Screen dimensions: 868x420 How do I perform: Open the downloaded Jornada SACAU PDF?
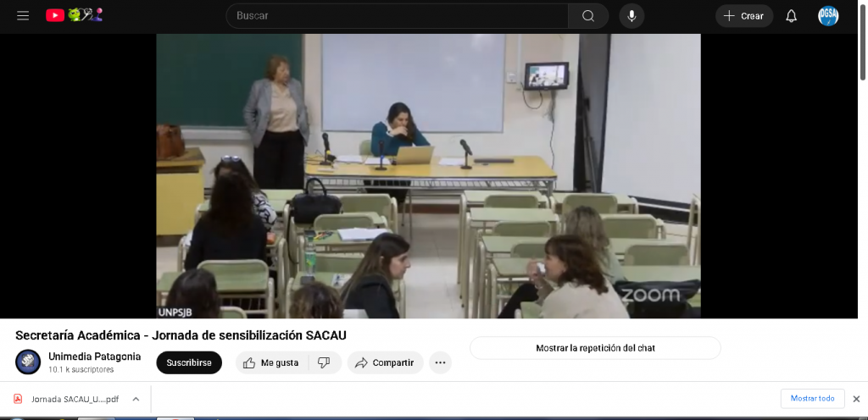tap(75, 399)
